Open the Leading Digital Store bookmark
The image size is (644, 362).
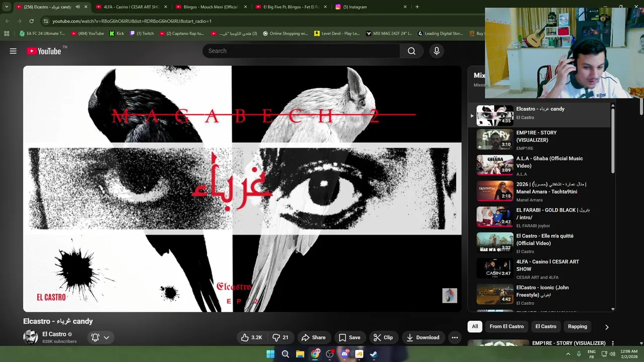440,34
